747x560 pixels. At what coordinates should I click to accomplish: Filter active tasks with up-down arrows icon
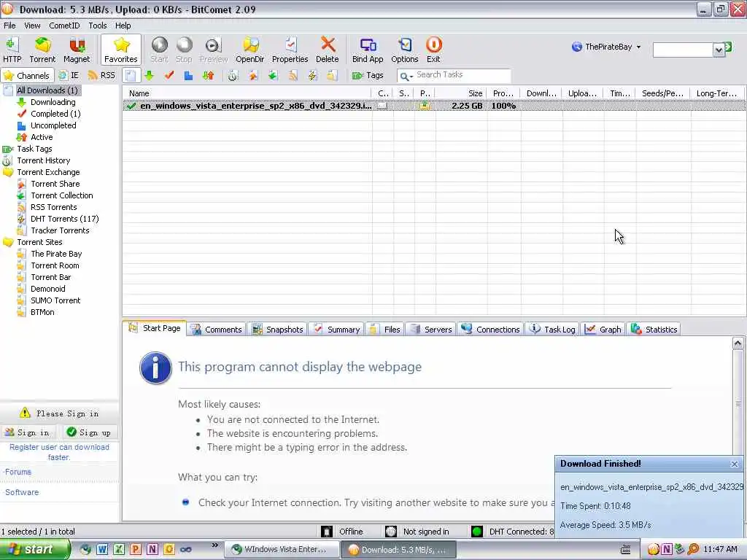point(208,75)
